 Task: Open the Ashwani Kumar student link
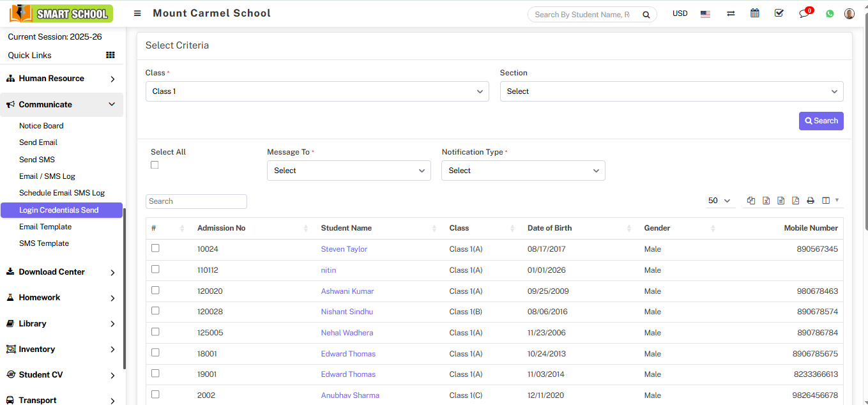pyautogui.click(x=347, y=291)
